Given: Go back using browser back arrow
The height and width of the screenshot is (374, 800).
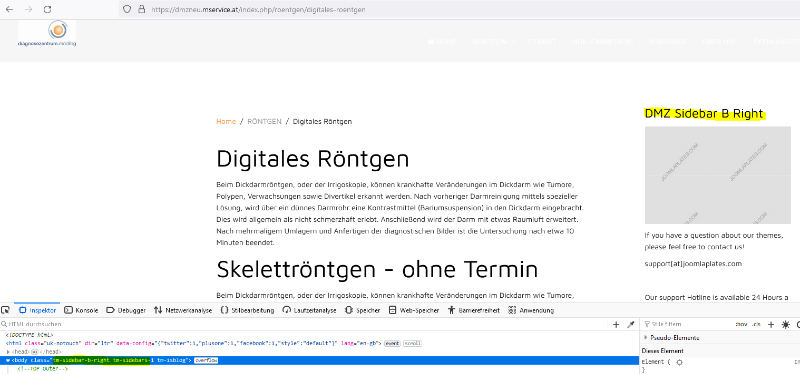Looking at the screenshot, I should [10, 9].
